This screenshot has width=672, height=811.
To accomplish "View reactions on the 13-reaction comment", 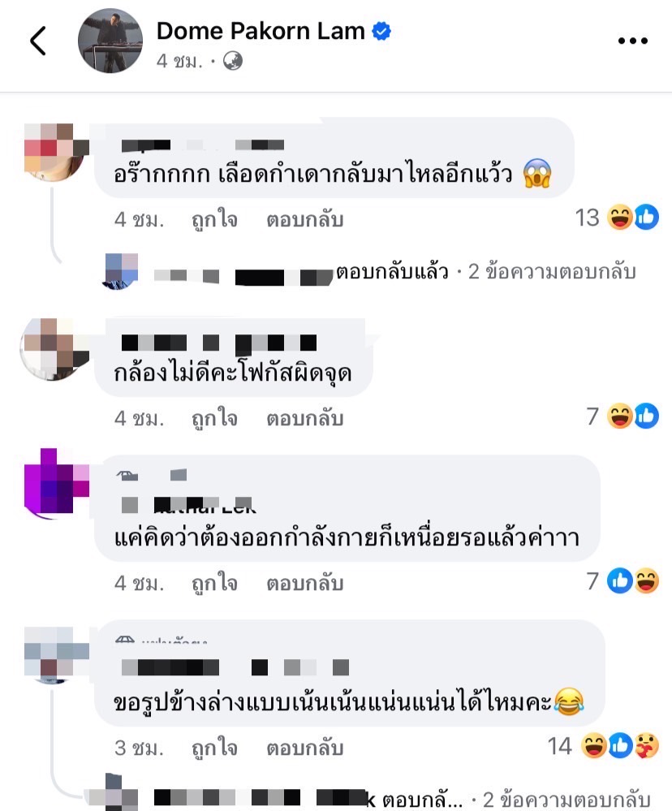I will pos(617,218).
